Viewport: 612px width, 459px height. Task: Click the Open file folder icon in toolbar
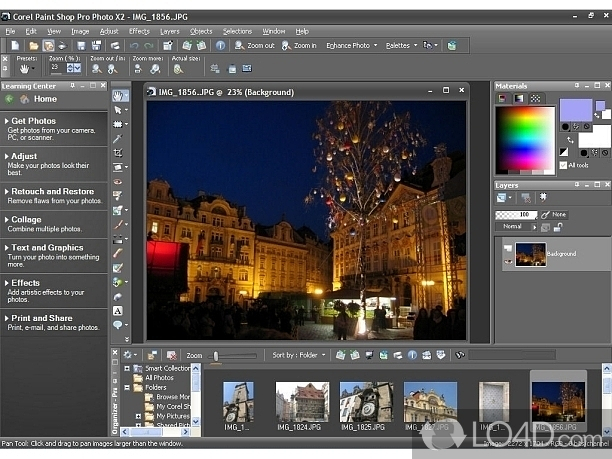coord(33,45)
